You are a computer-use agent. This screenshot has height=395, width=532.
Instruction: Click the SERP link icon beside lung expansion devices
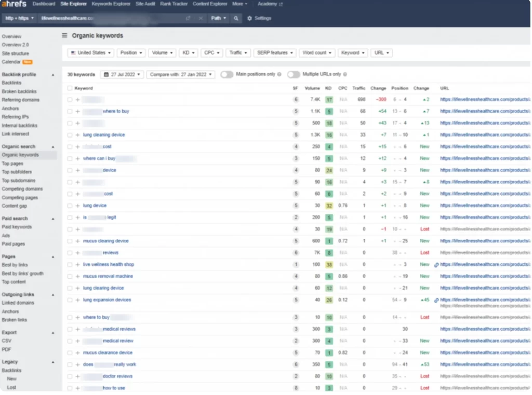pos(436,299)
